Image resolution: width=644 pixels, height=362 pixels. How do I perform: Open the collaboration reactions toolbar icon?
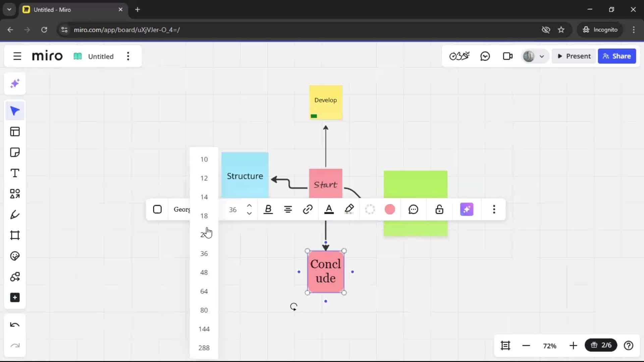[459, 56]
